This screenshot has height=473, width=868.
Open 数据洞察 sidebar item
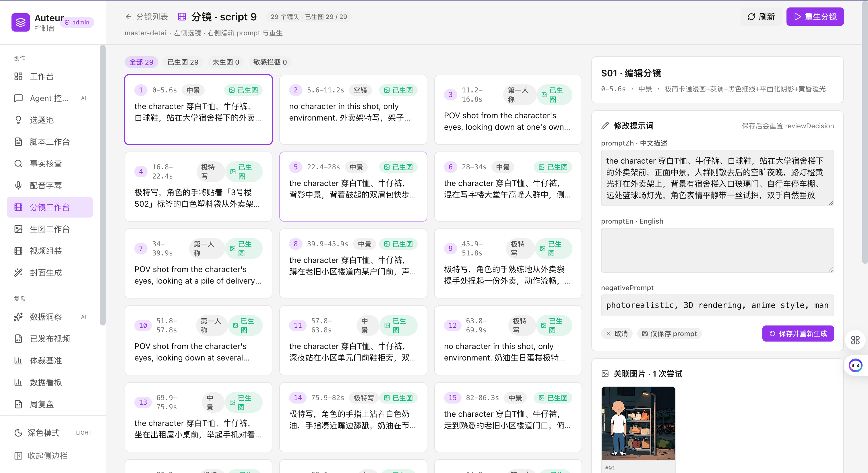pos(50,317)
